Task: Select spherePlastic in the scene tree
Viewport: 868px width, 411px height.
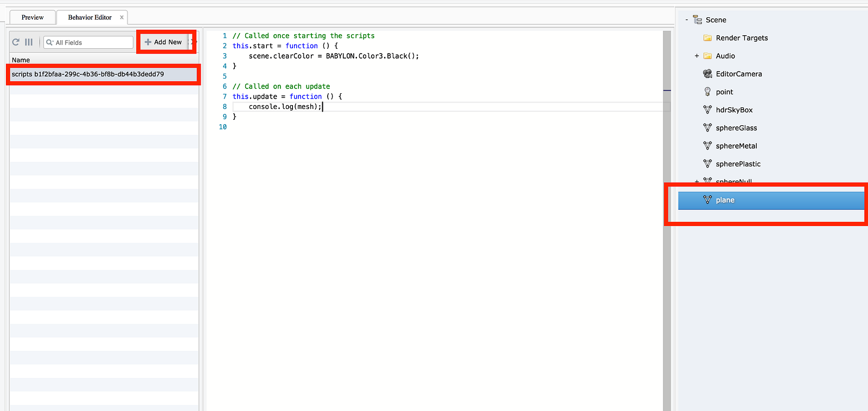Action: (738, 164)
